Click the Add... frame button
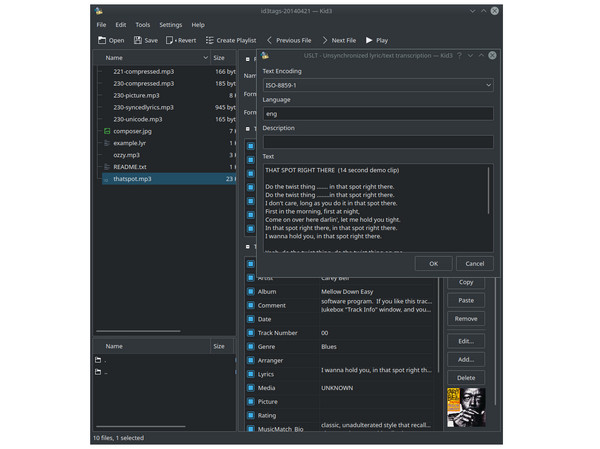This screenshot has width=600, height=449. coord(466,359)
